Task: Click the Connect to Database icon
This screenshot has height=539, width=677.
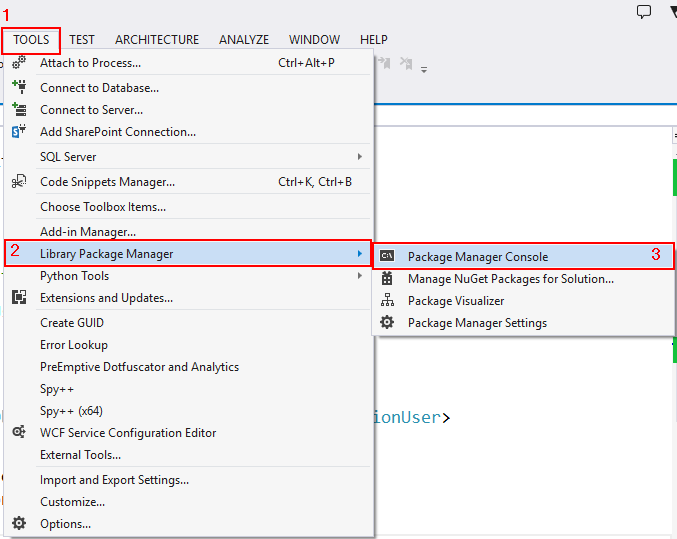Action: (19, 87)
